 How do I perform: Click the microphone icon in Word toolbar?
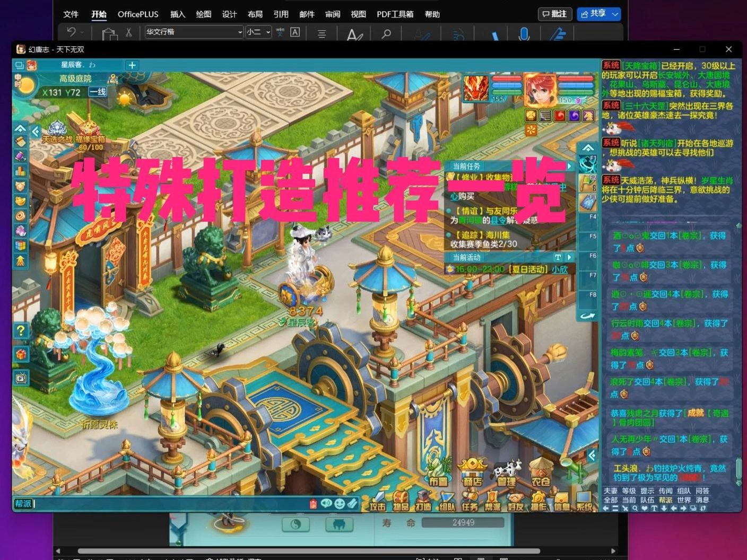pyautogui.click(x=524, y=34)
